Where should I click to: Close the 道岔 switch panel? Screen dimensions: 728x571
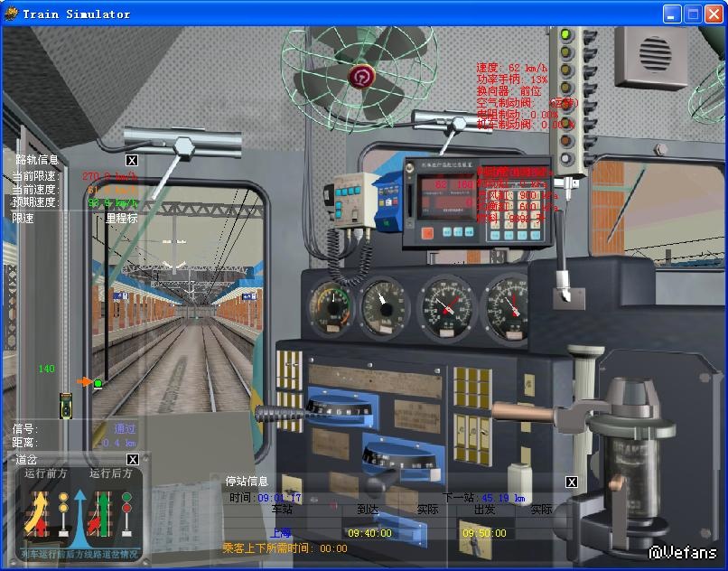click(132, 460)
